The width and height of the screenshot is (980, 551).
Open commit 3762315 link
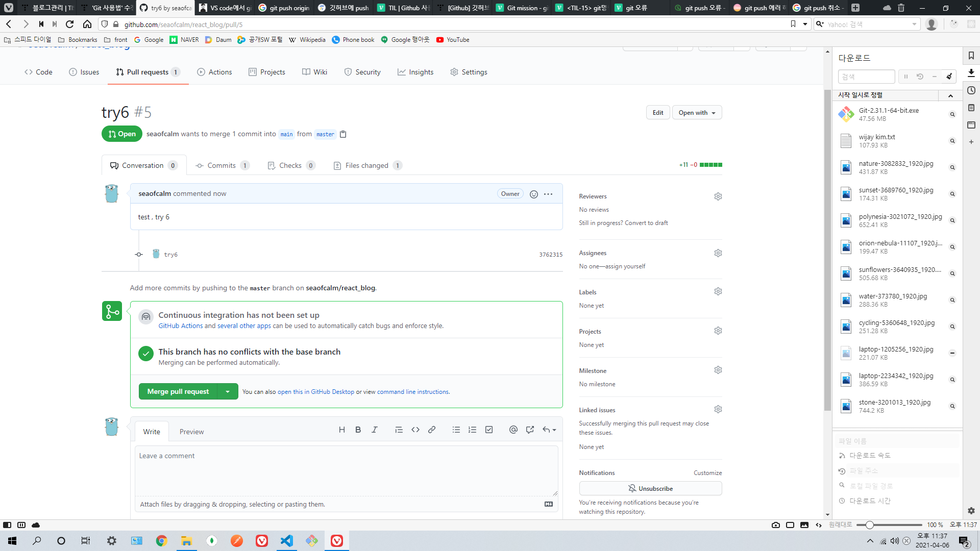click(551, 255)
